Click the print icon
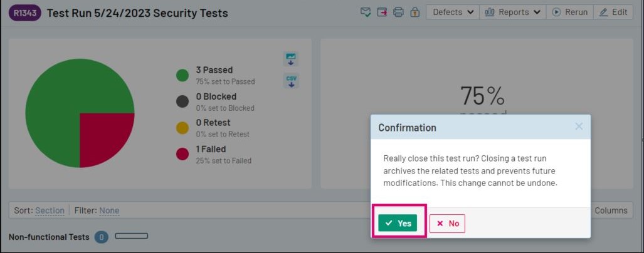The image size is (644, 253). click(398, 13)
